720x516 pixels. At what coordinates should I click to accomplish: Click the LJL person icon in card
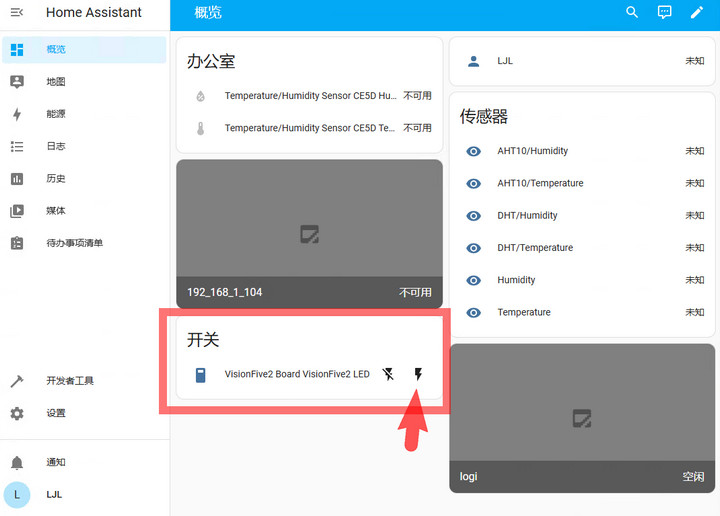473,61
